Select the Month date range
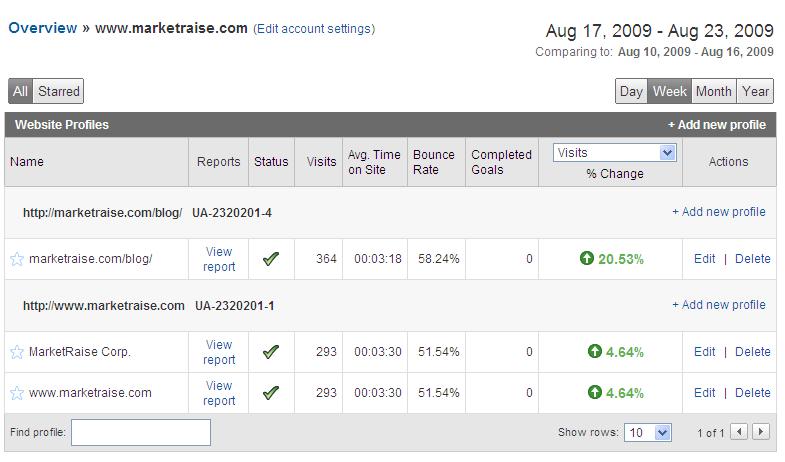Viewport: 785px width, 462px height. click(x=714, y=92)
